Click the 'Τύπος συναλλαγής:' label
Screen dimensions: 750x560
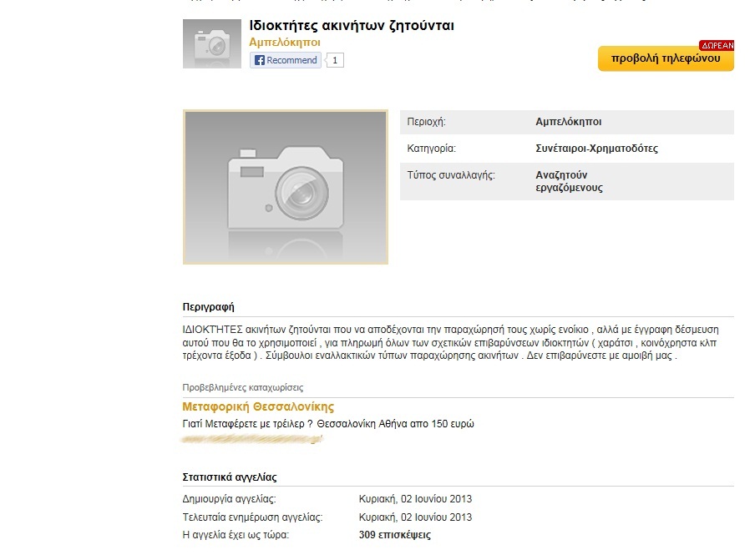pyautogui.click(x=451, y=175)
